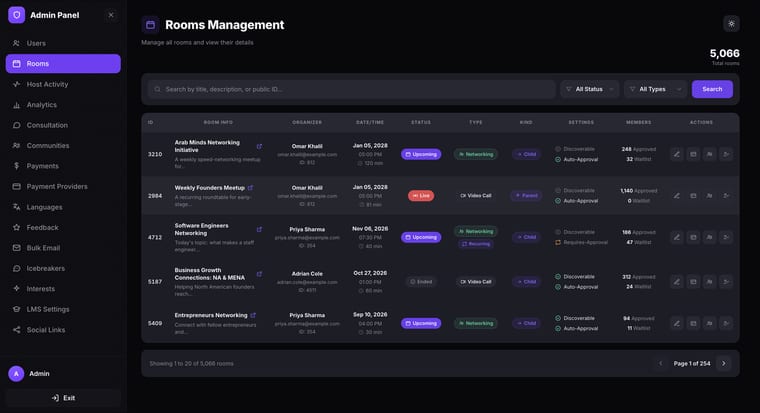
Task: Click the Admin Panel shield logo
Action: (x=16, y=15)
